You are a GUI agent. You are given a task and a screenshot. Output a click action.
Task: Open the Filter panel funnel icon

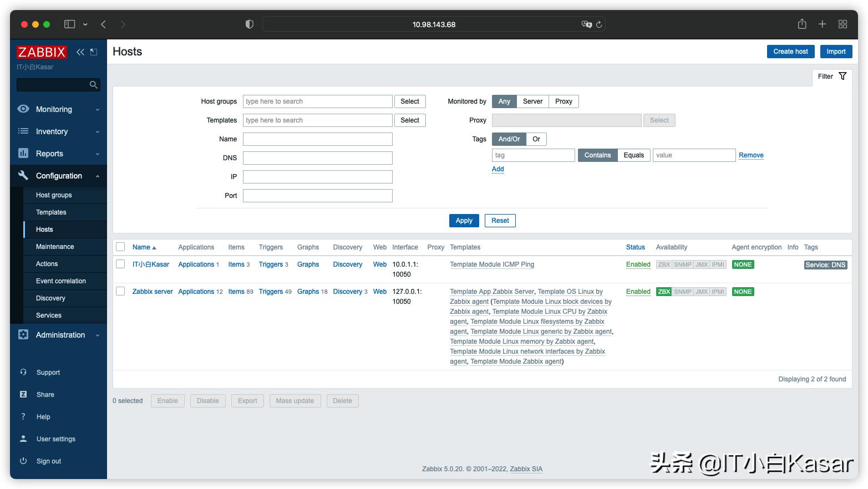point(842,76)
